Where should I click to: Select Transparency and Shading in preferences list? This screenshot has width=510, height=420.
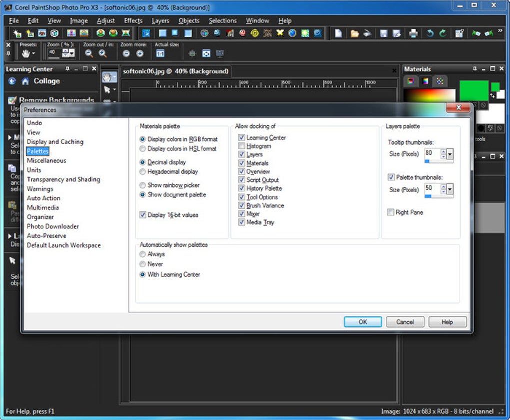[x=63, y=179]
